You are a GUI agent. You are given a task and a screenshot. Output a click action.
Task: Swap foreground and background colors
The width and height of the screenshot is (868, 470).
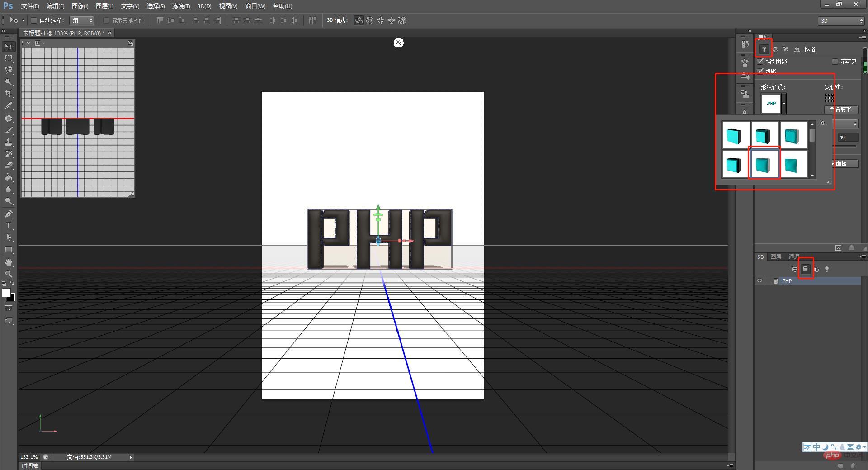click(x=12, y=284)
